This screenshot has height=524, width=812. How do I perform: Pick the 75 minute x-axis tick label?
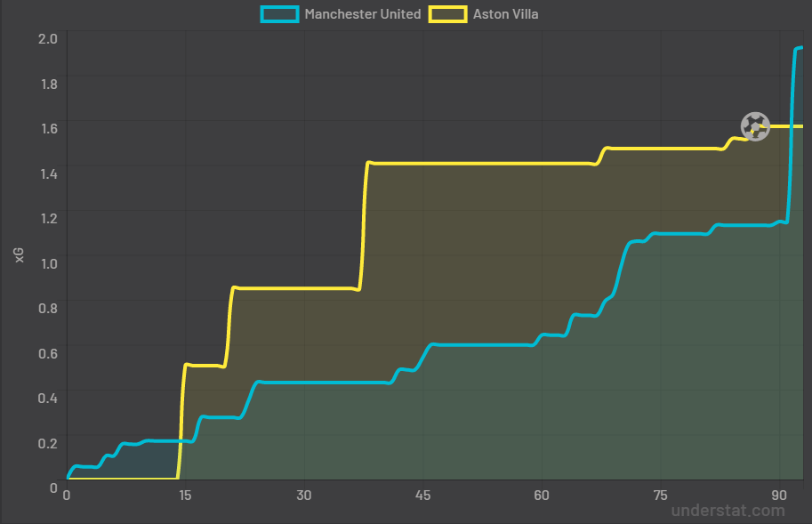point(660,495)
